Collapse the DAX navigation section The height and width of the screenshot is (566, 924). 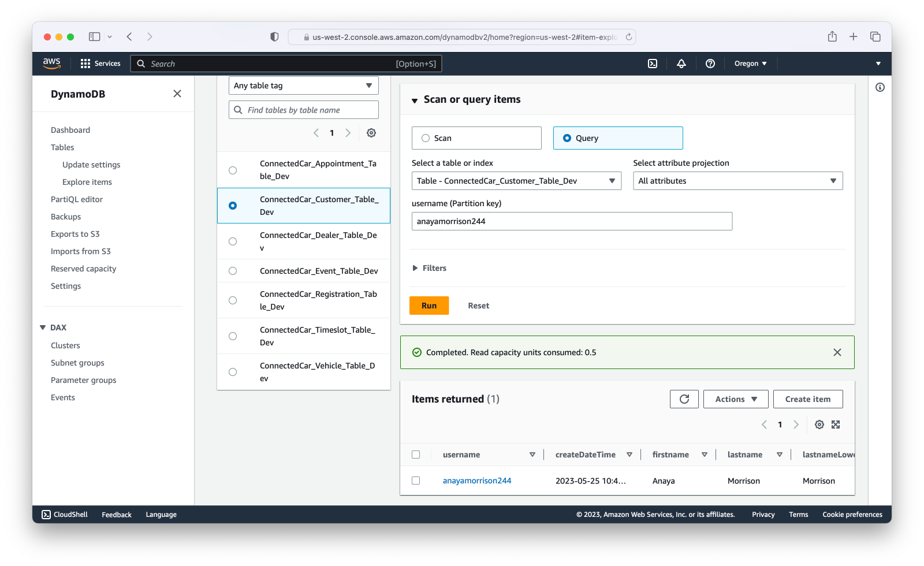(x=43, y=327)
